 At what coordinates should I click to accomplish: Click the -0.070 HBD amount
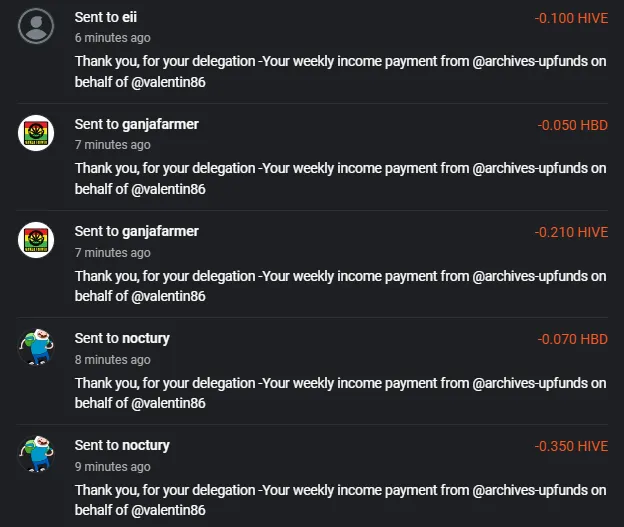point(573,340)
